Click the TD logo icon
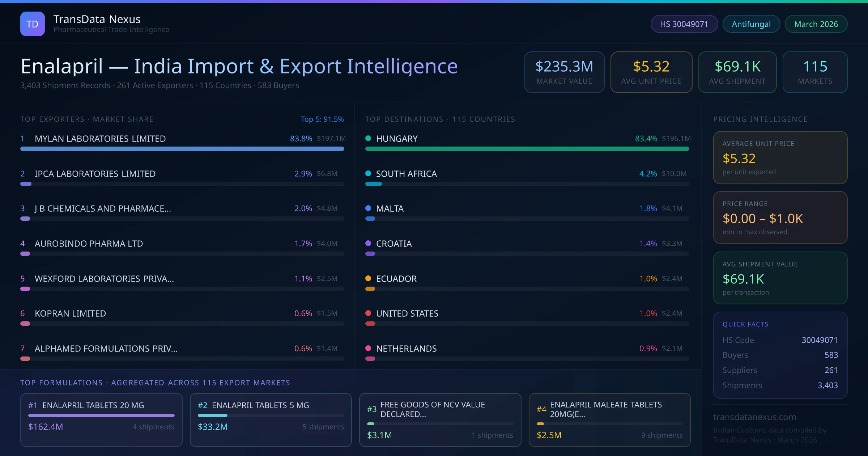This screenshot has width=868, height=456. [x=33, y=24]
